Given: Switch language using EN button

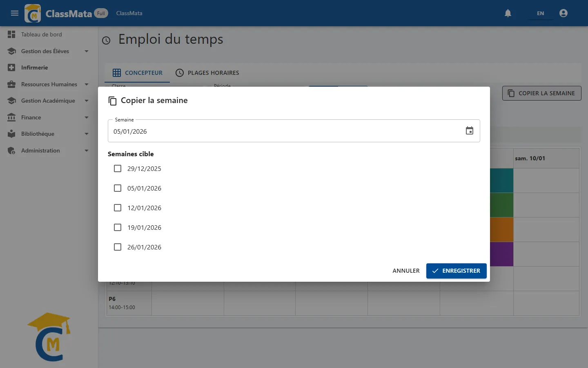Looking at the screenshot, I should (540, 13).
